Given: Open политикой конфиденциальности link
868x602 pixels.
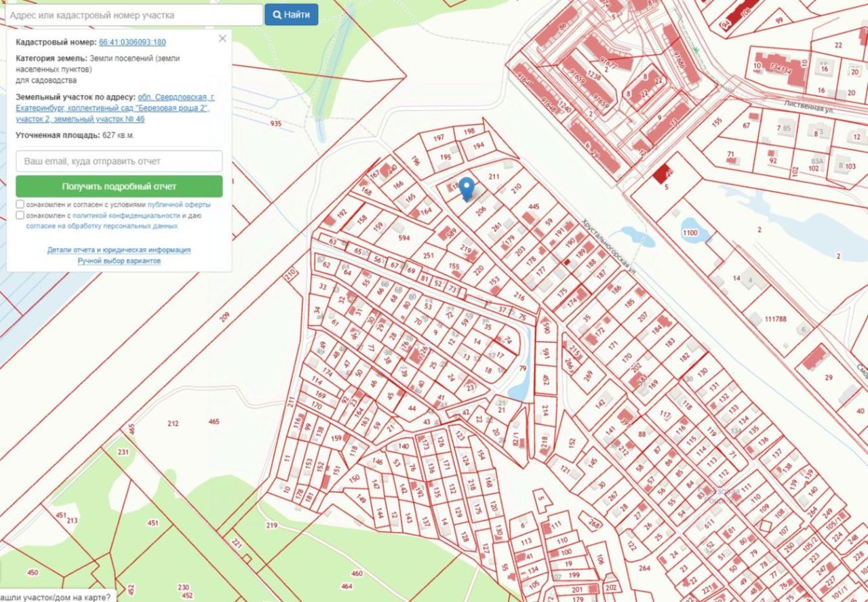Looking at the screenshot, I should pos(127,216).
